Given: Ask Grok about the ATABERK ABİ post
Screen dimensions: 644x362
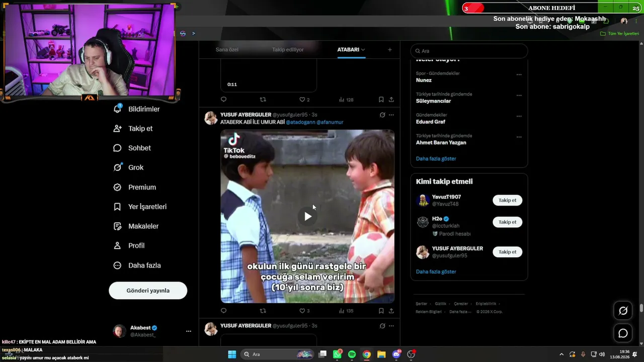Looking at the screenshot, I should pyautogui.click(x=382, y=115).
